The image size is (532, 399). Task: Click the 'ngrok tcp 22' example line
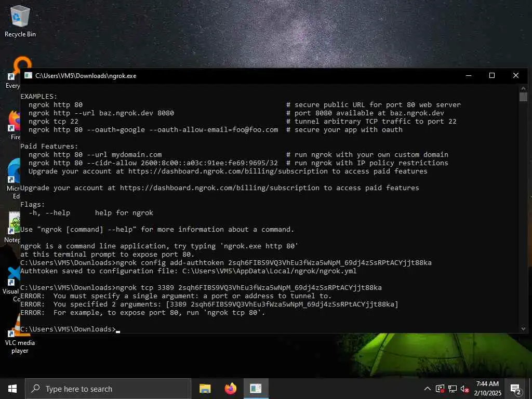point(54,122)
